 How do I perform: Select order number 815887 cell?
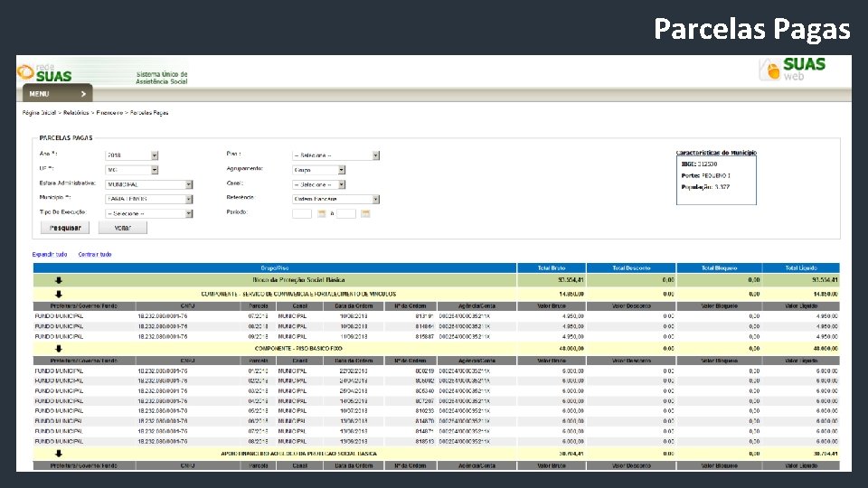coord(425,337)
